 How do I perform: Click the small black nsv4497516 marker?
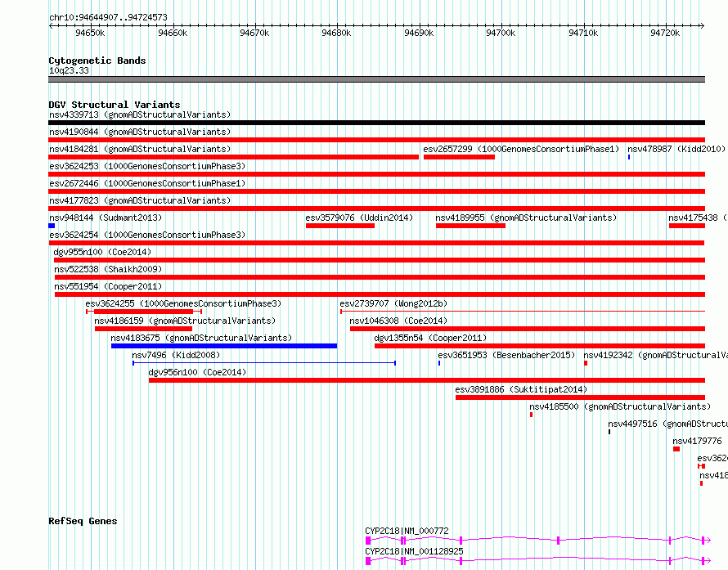click(x=609, y=432)
